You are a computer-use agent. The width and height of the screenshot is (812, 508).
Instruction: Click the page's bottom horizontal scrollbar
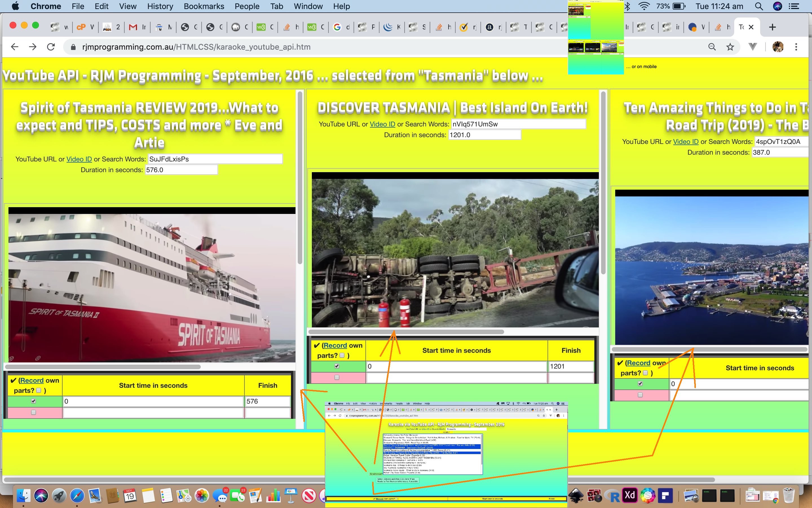tap(359, 479)
